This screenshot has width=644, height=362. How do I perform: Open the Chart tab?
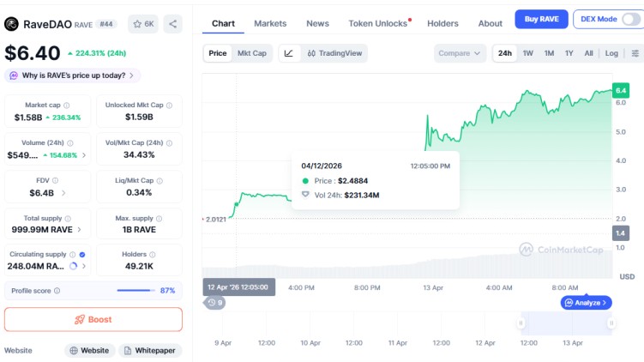(224, 23)
